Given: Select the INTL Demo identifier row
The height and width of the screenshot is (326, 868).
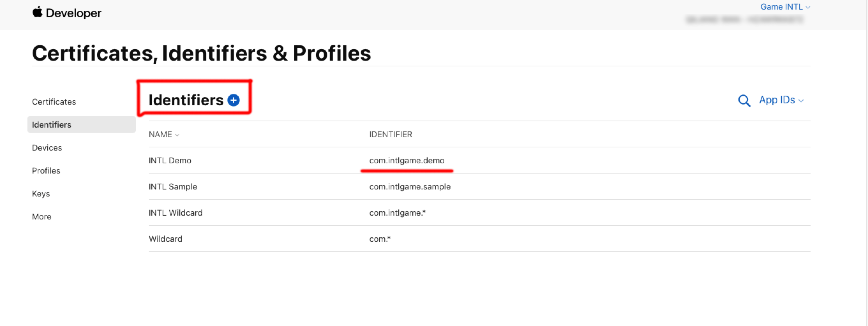Looking at the screenshot, I should (170, 161).
